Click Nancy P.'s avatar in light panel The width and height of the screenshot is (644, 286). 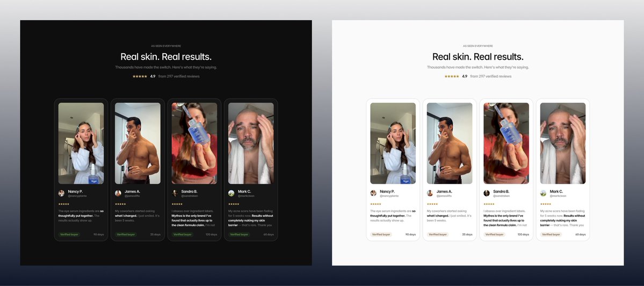pyautogui.click(x=374, y=193)
